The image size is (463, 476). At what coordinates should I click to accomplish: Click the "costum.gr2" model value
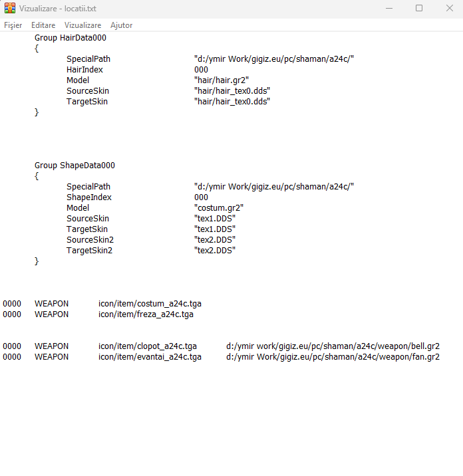coord(219,207)
